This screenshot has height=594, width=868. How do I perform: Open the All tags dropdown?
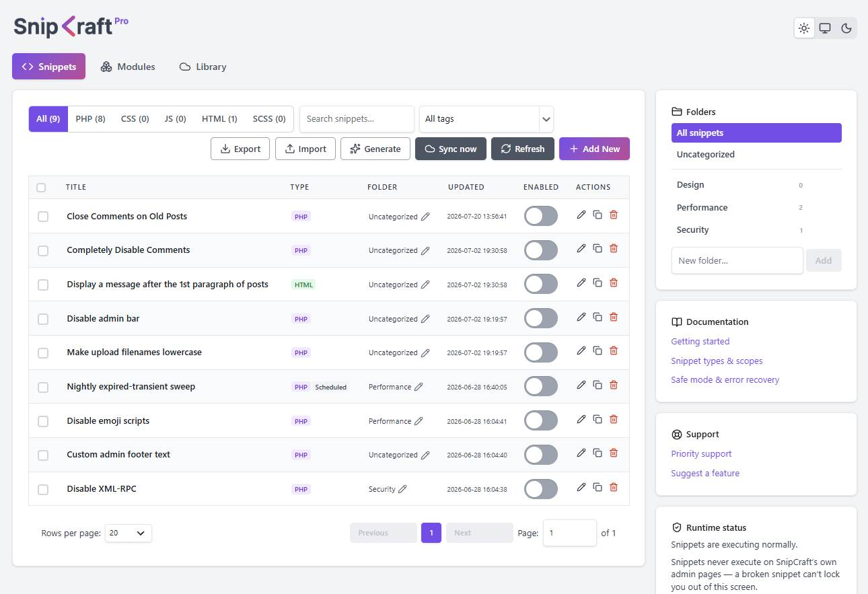click(486, 119)
